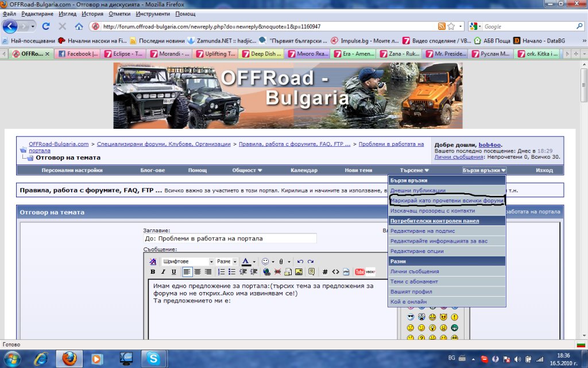Image resolution: width=588 pixels, height=368 pixels.
Task: Insert an ordered numbered list
Action: click(222, 272)
